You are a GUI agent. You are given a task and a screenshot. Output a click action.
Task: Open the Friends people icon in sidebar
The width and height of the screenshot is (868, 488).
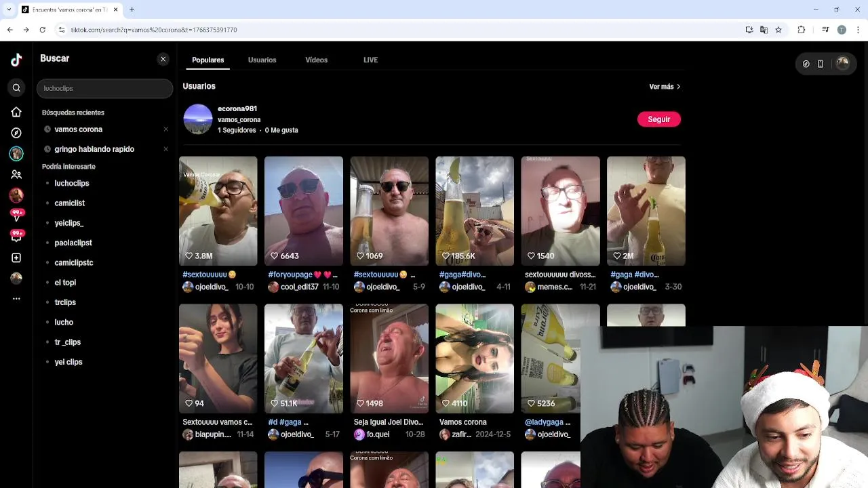16,174
